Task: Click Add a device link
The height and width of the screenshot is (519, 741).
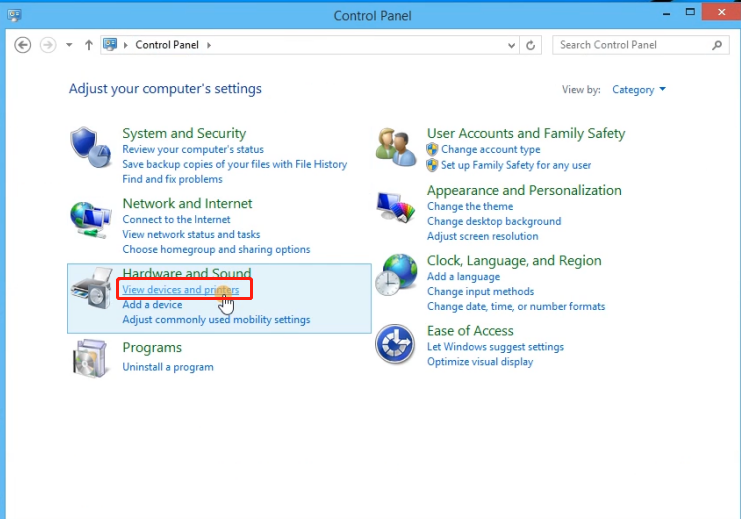Action: click(x=152, y=304)
